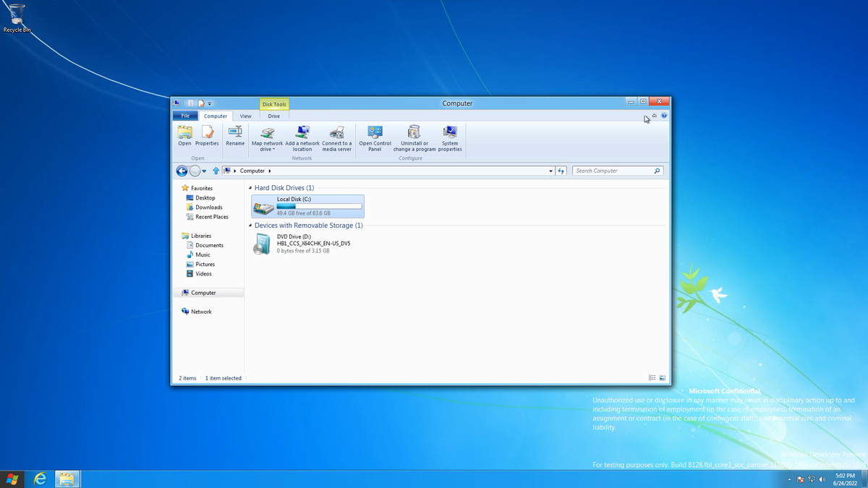Open the address bar history dropdown
The image size is (868, 488).
click(550, 171)
